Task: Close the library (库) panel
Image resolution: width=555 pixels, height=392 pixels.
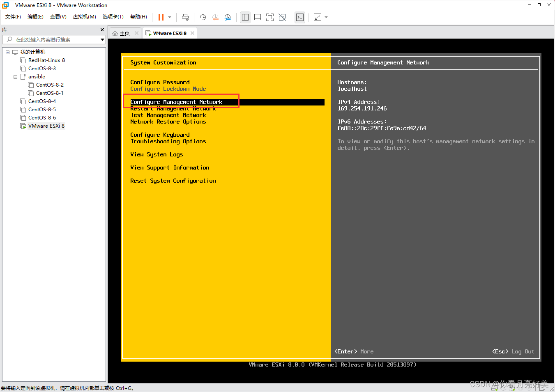Action: pyautogui.click(x=102, y=30)
